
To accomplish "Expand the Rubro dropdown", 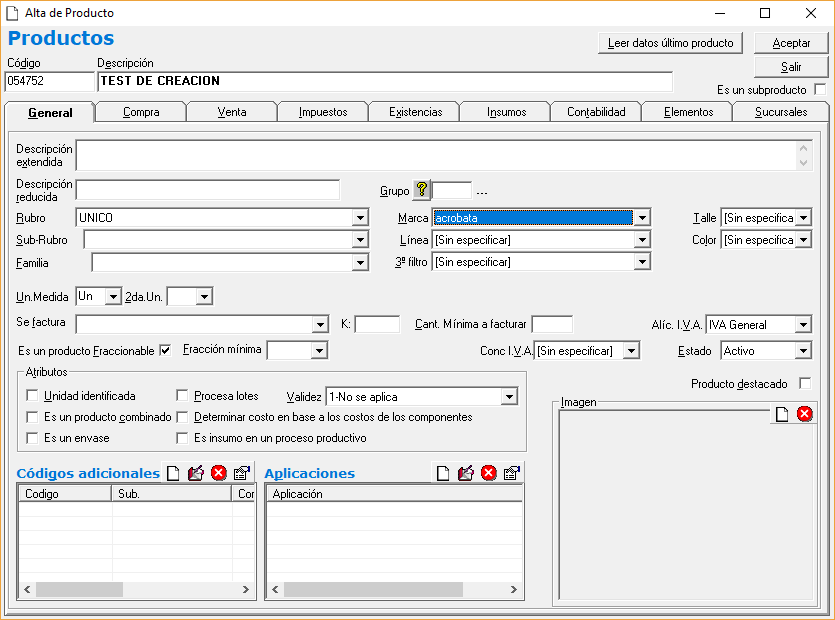I will [360, 218].
